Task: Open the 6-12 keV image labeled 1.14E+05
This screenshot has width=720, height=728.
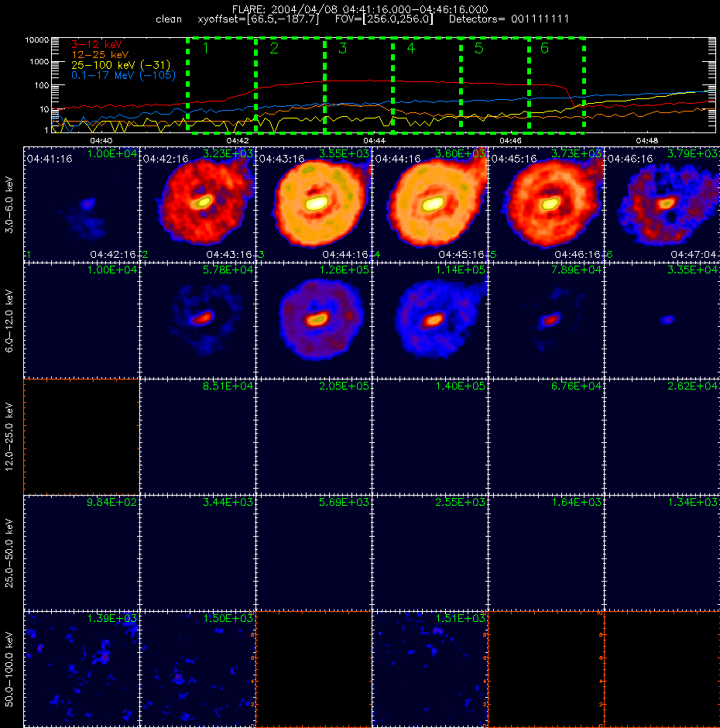Action: click(430, 321)
